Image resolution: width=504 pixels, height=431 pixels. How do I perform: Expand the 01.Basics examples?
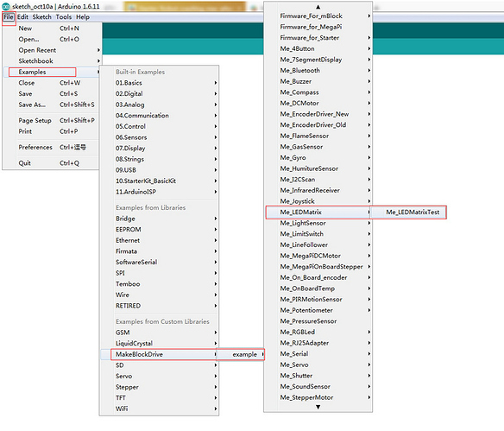click(160, 83)
